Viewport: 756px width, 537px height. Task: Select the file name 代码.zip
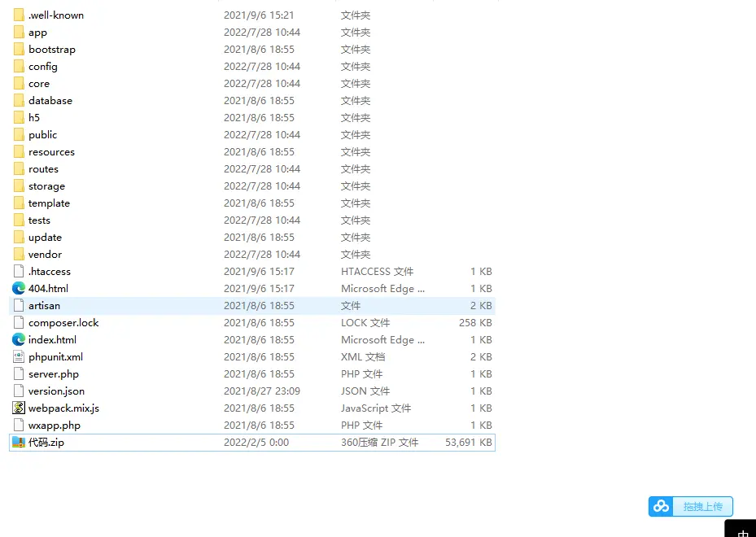pos(46,442)
